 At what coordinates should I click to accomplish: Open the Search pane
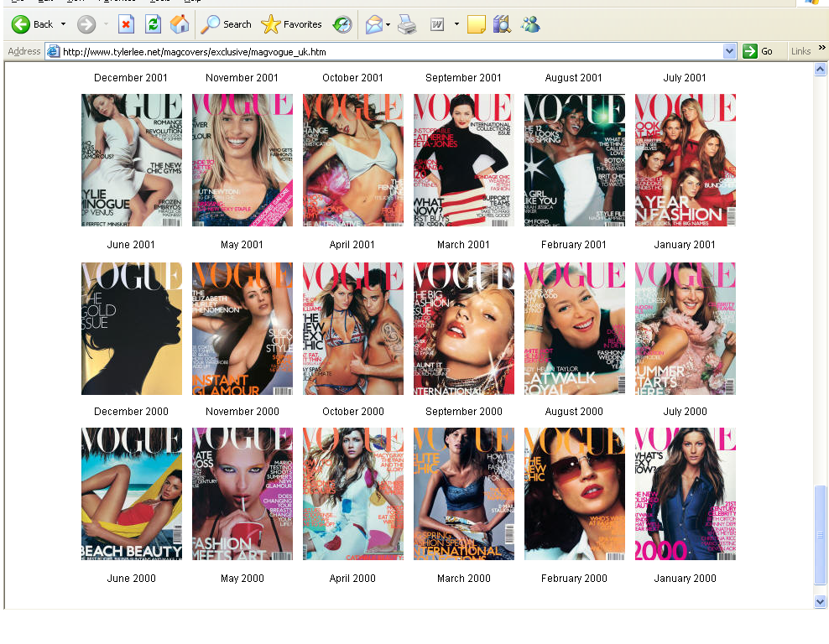point(227,24)
